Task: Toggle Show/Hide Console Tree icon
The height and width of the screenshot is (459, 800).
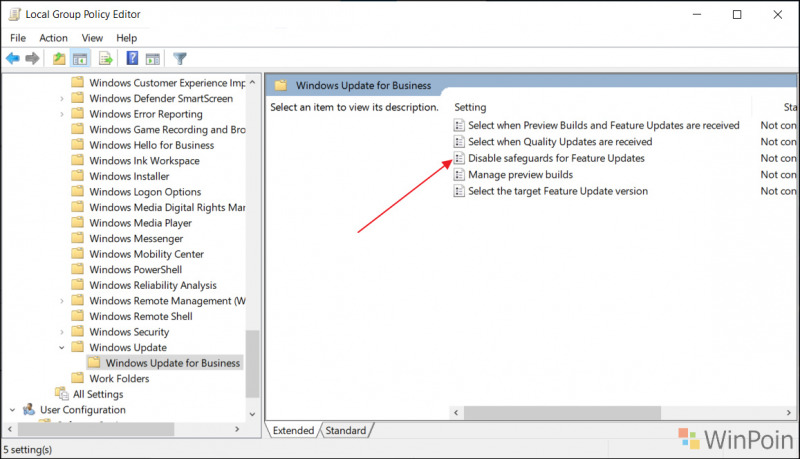Action: 80,59
